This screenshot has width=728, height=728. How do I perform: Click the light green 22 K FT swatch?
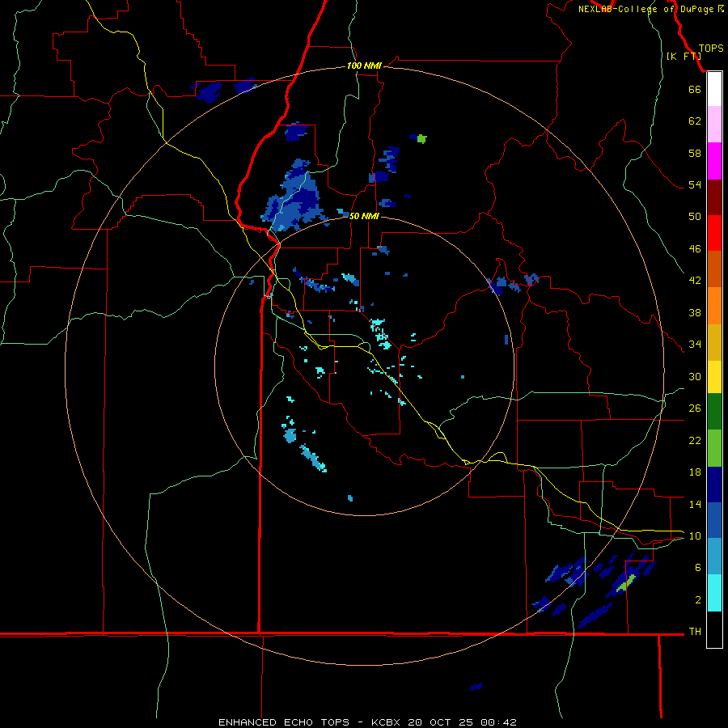coord(714,448)
